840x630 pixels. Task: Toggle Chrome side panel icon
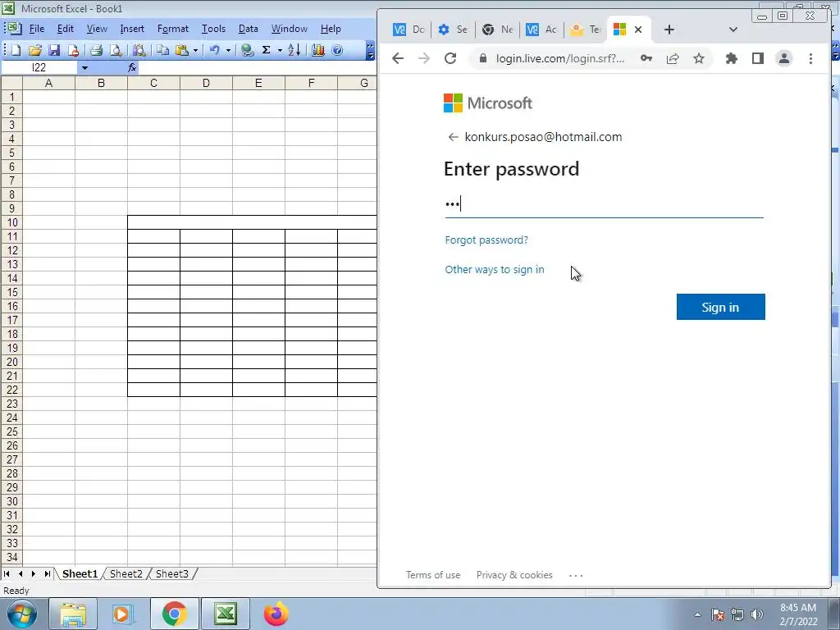(x=757, y=58)
